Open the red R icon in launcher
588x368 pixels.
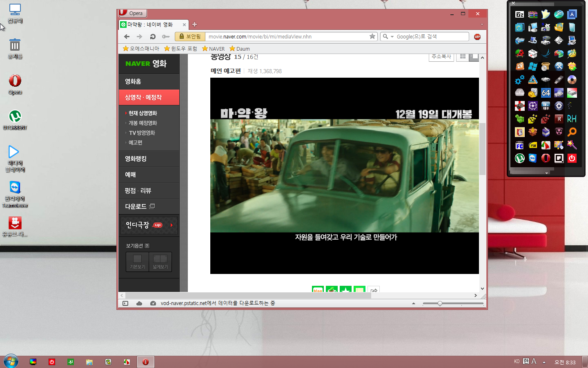point(559,119)
